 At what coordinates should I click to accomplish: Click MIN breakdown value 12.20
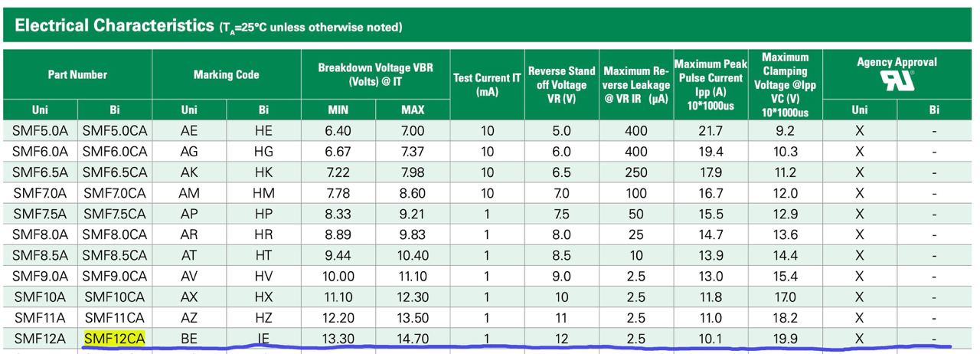tap(338, 317)
